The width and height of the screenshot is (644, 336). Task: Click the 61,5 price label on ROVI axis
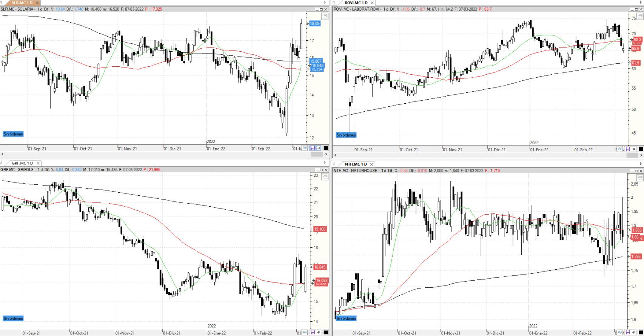click(635, 63)
